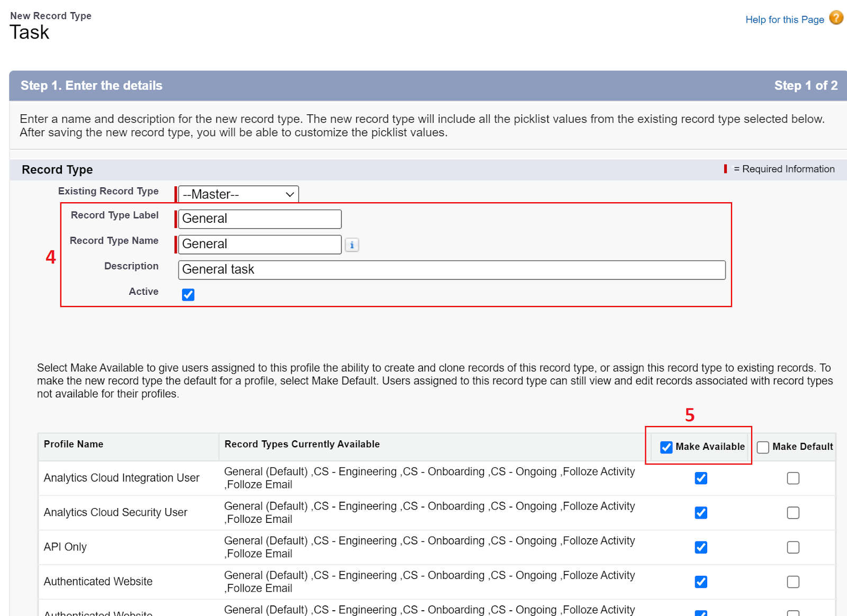Click the Analytics Cloud Integration User profile name
Image resolution: width=847 pixels, height=616 pixels.
point(122,478)
